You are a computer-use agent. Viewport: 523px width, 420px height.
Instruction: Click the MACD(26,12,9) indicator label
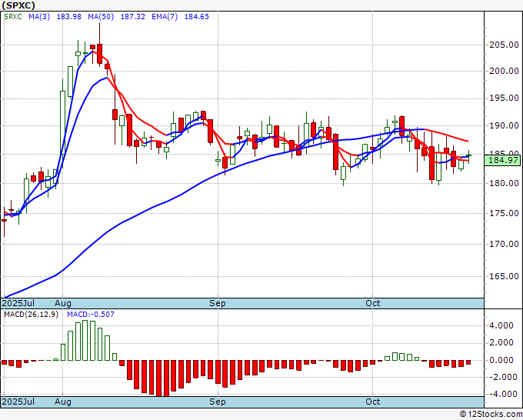[31, 315]
